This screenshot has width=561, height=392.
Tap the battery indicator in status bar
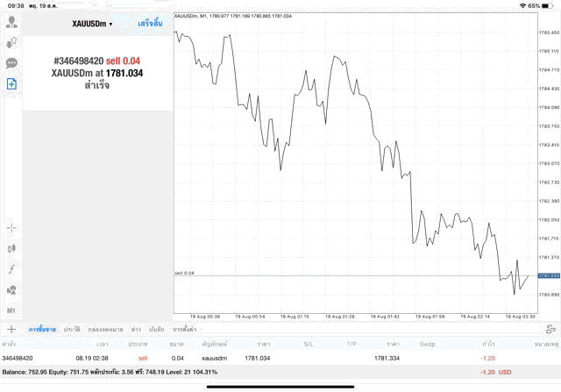coord(548,5)
